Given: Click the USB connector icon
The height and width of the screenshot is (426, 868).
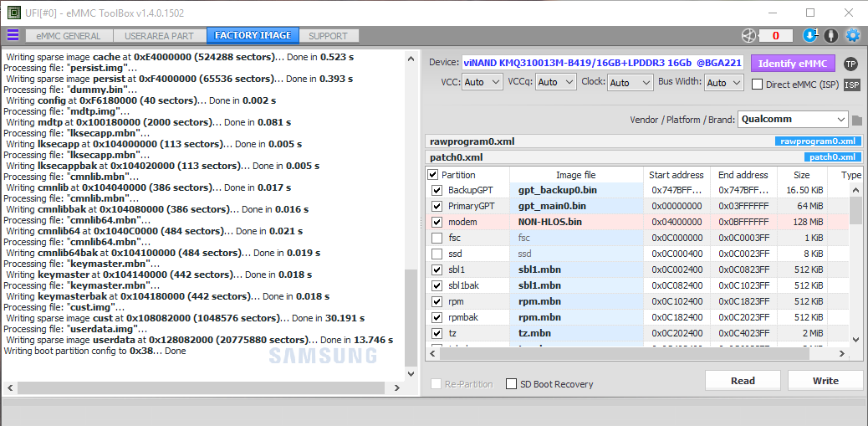Looking at the screenshot, I should click(x=830, y=35).
